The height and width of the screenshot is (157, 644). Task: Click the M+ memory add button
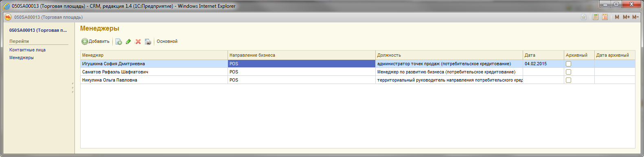(x=626, y=17)
